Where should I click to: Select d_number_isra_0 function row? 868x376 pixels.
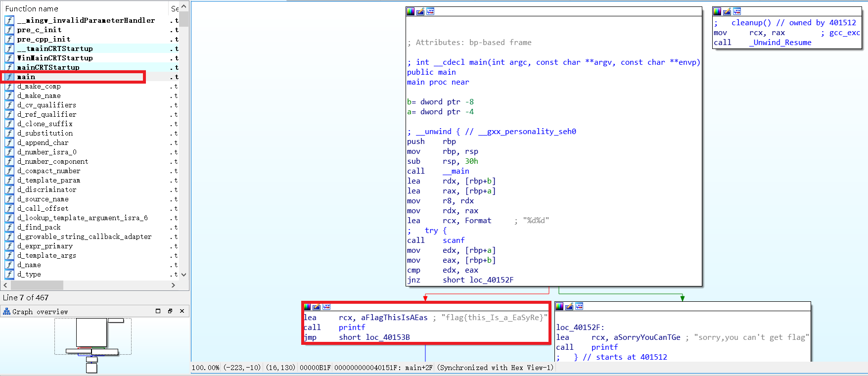pyautogui.click(x=91, y=152)
